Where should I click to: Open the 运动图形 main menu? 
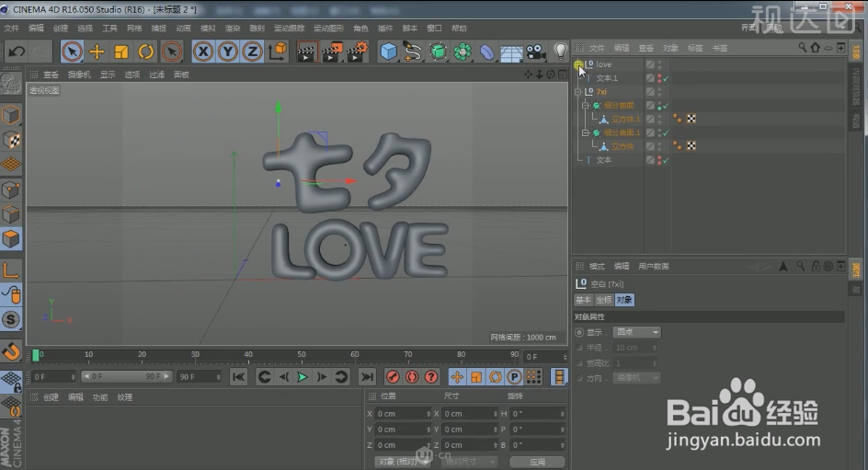pos(329,29)
